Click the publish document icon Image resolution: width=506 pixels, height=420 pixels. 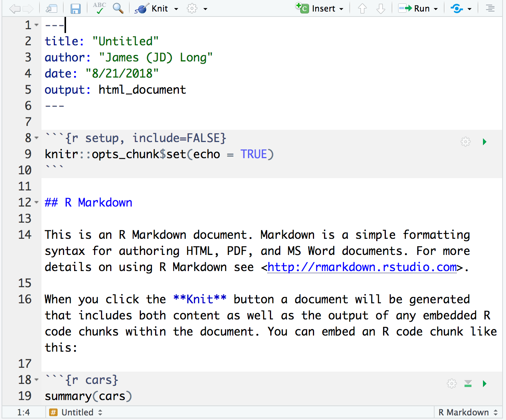pos(456,8)
